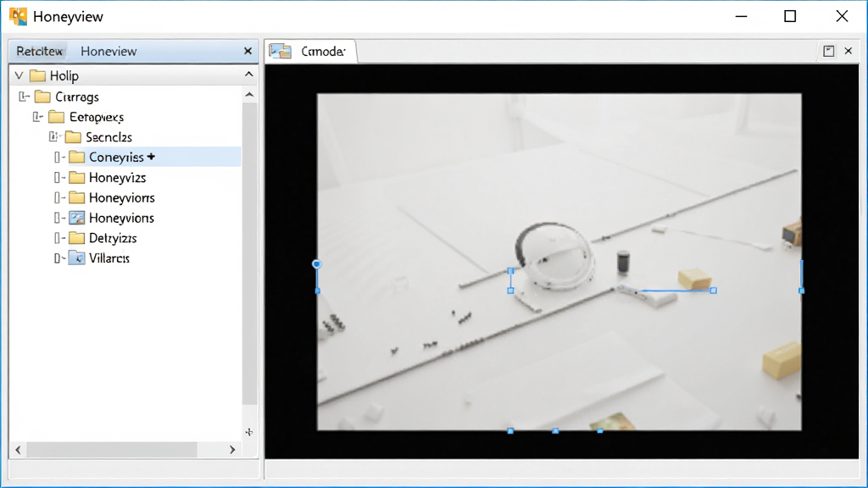
Task: Click the Cmoda tab picture icon
Action: pos(280,51)
